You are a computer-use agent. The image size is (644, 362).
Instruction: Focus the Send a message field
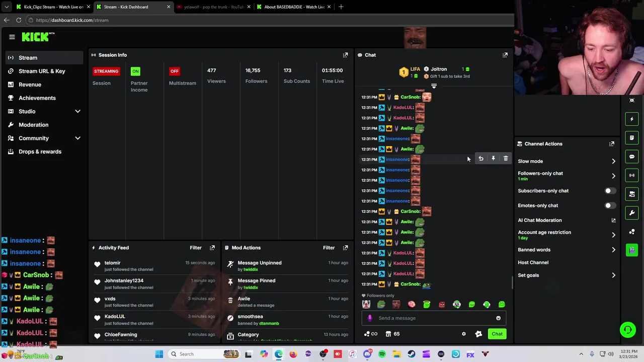coord(434,318)
